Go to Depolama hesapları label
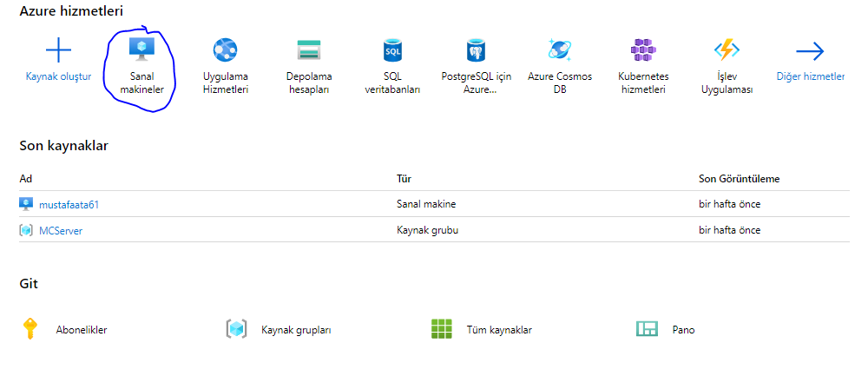Screen dimensions: 868x376 [x=309, y=83]
